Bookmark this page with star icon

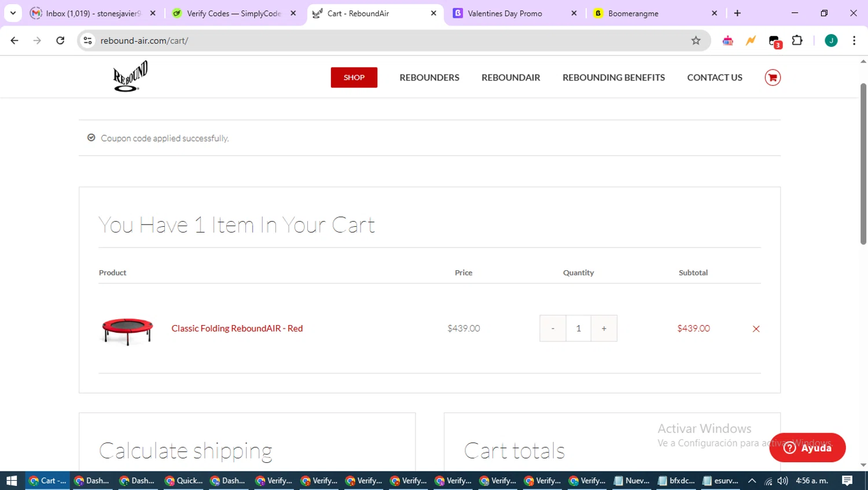coord(696,40)
